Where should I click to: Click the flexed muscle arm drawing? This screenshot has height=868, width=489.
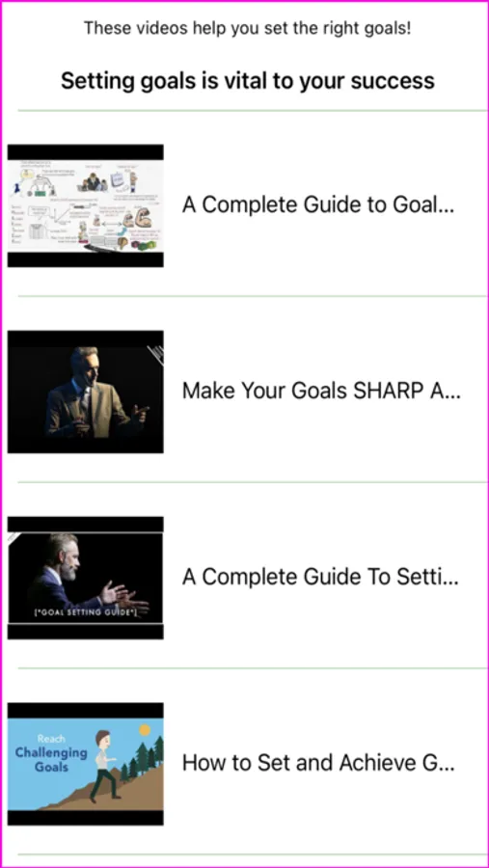point(137,219)
